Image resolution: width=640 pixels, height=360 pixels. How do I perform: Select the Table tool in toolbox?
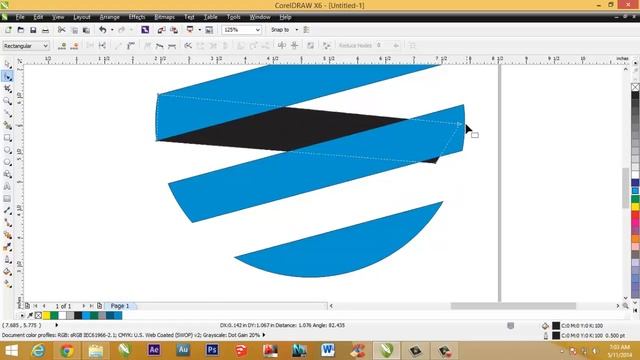(x=7, y=199)
